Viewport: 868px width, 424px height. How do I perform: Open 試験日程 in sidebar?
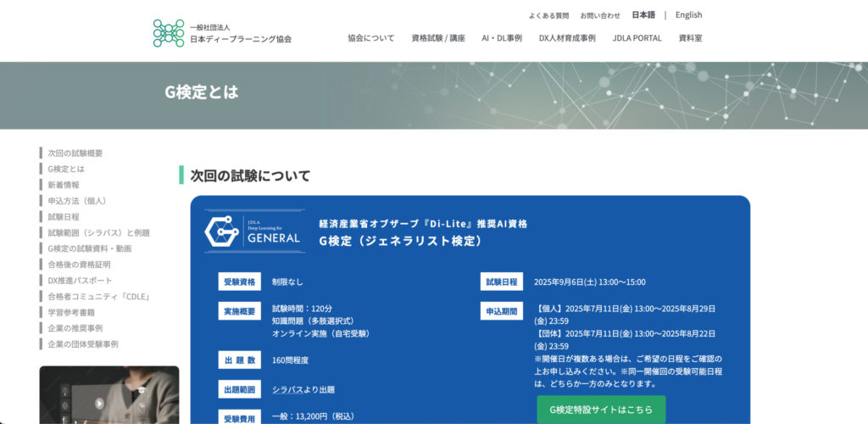click(x=63, y=217)
